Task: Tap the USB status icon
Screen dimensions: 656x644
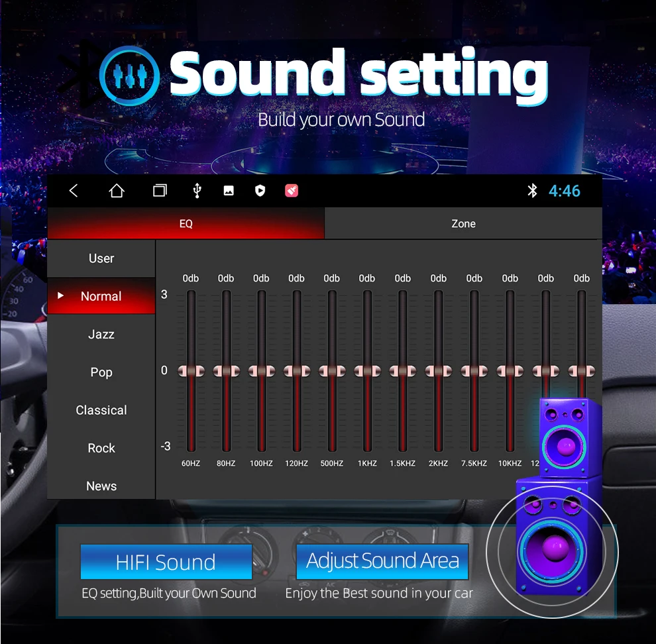Action: (x=197, y=191)
